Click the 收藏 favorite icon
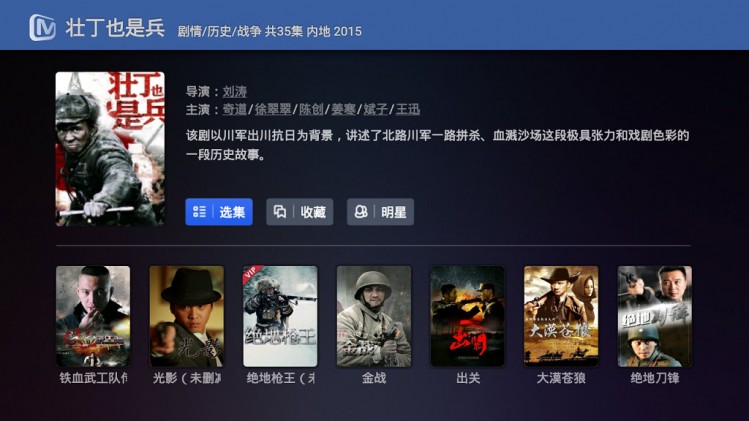 [x=280, y=212]
